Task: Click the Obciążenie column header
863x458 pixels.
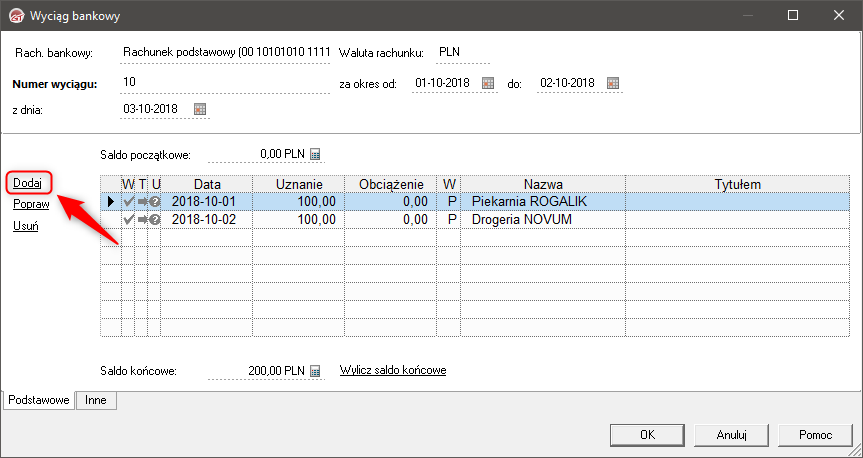Action: click(390, 184)
